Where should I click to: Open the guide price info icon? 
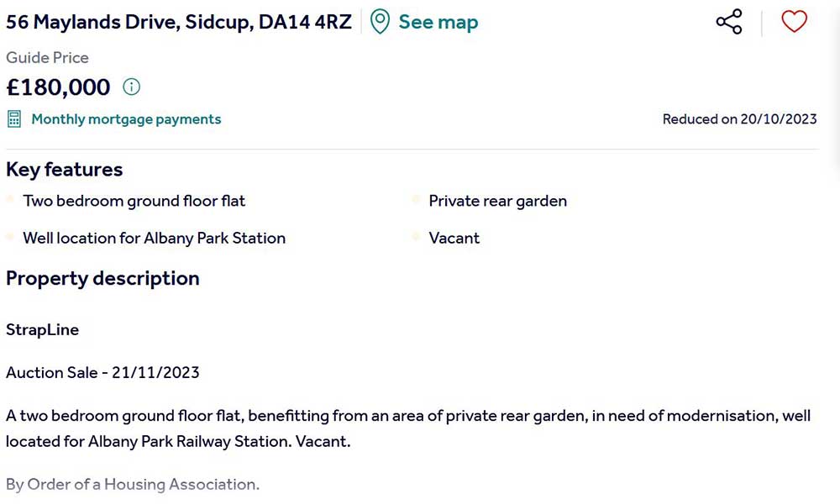coord(132,87)
